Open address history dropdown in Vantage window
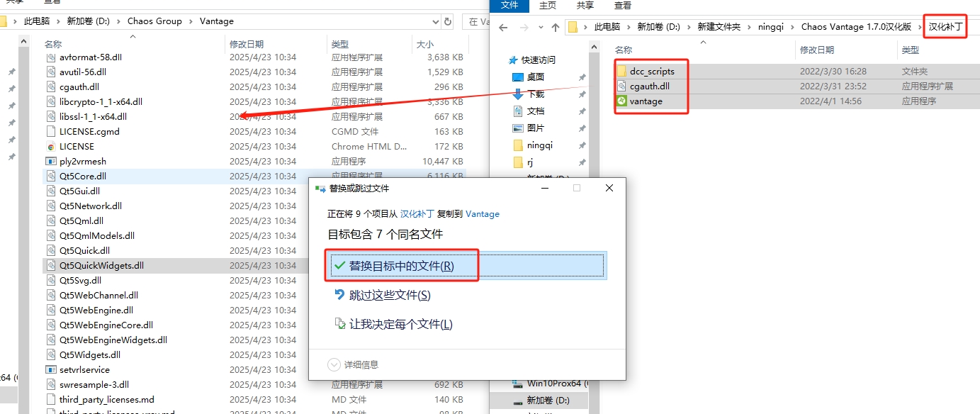980x414 pixels. [x=435, y=21]
